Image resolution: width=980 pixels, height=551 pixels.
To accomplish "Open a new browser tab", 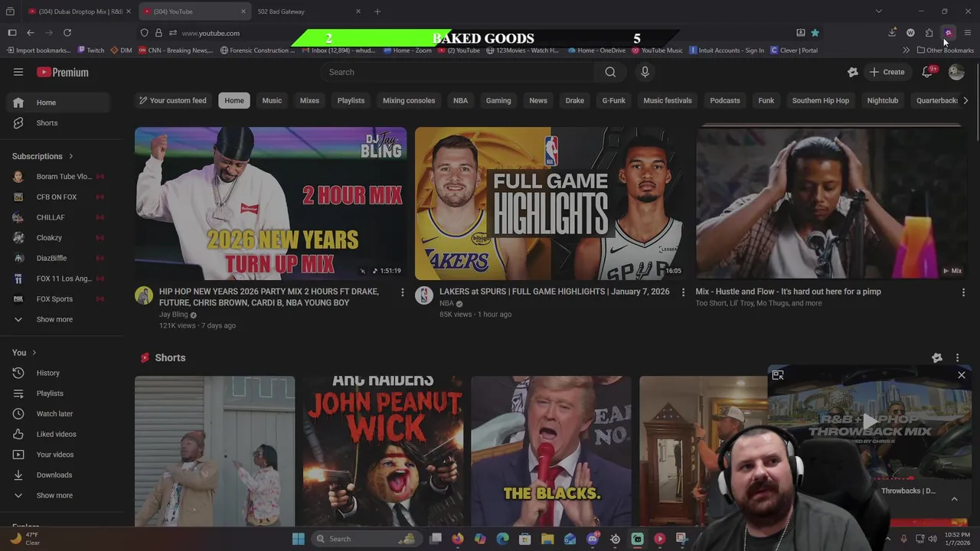I will 377,11.
